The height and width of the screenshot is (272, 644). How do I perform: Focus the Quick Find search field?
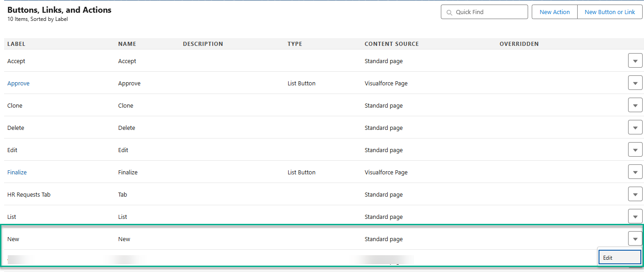tap(484, 12)
